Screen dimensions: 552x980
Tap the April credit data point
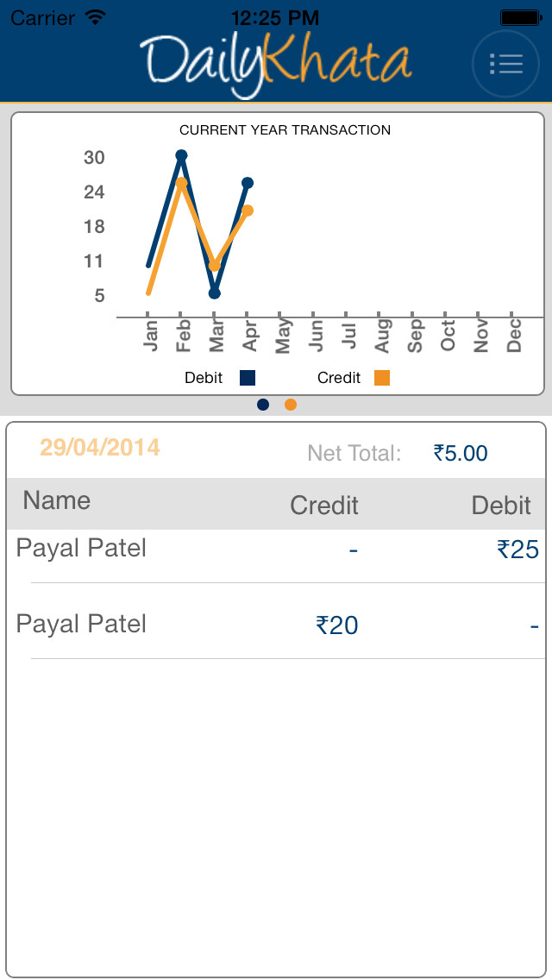248,210
